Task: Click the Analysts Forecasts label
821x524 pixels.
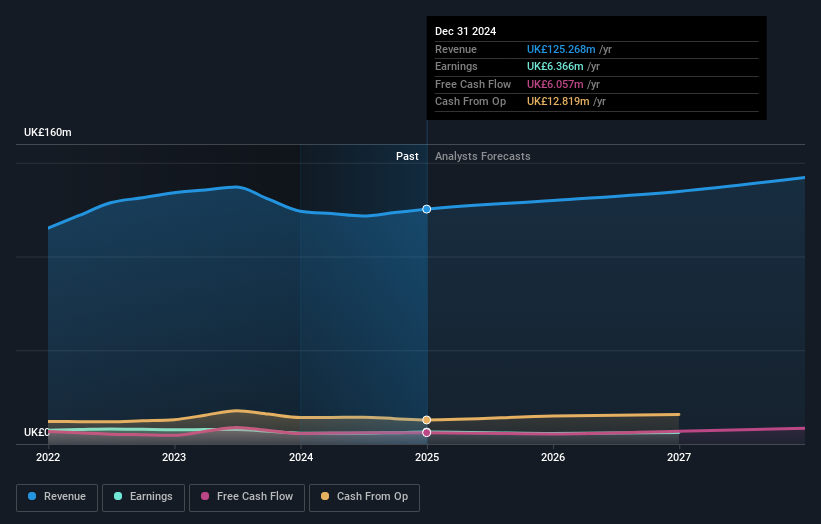Action: [x=482, y=156]
